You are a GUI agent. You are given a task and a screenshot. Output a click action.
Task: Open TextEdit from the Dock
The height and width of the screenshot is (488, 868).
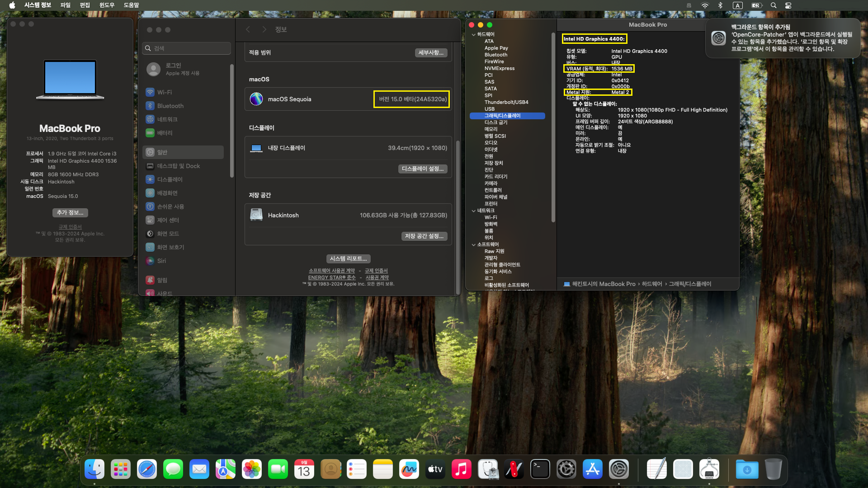pos(657,469)
